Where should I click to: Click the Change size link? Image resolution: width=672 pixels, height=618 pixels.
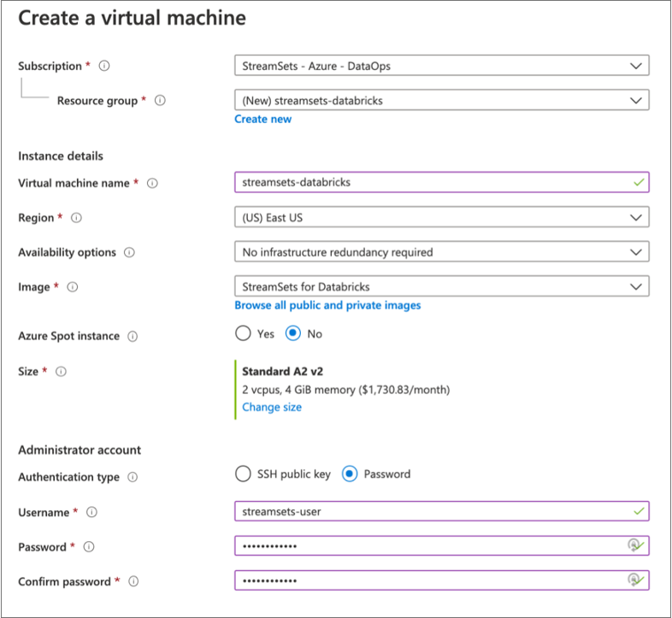coord(272,407)
